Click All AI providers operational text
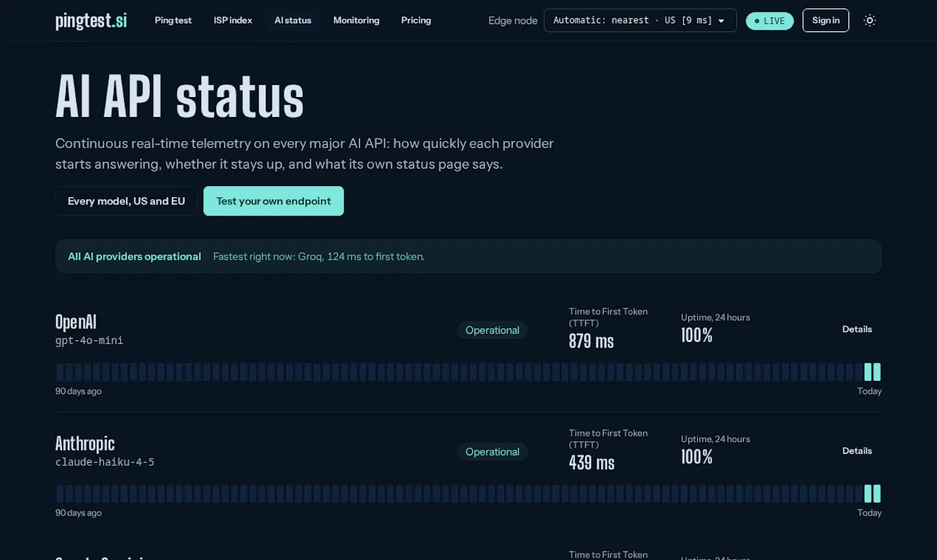The image size is (937, 560). pyautogui.click(x=134, y=256)
